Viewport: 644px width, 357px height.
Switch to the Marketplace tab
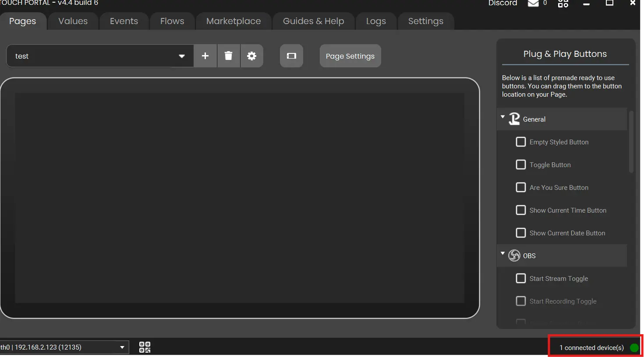234,21
